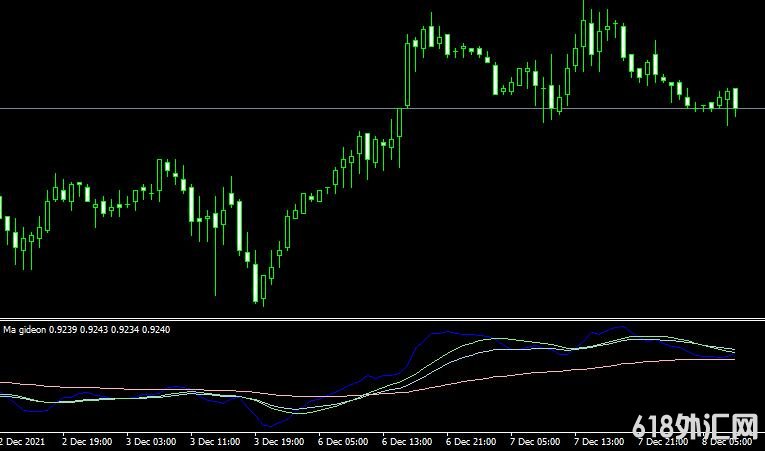This screenshot has height=451, width=765.
Task: Select the "6 Dec 13:00" time marker
Action: [408, 441]
